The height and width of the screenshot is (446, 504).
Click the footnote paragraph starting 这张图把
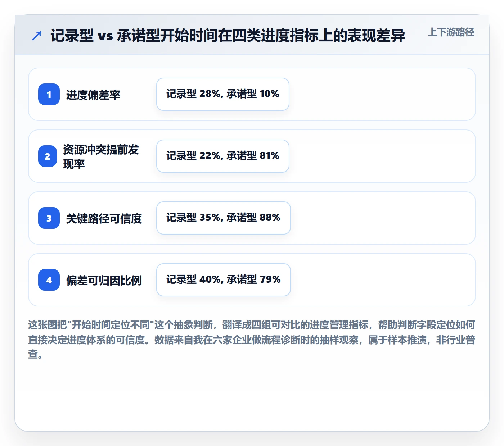click(x=252, y=340)
